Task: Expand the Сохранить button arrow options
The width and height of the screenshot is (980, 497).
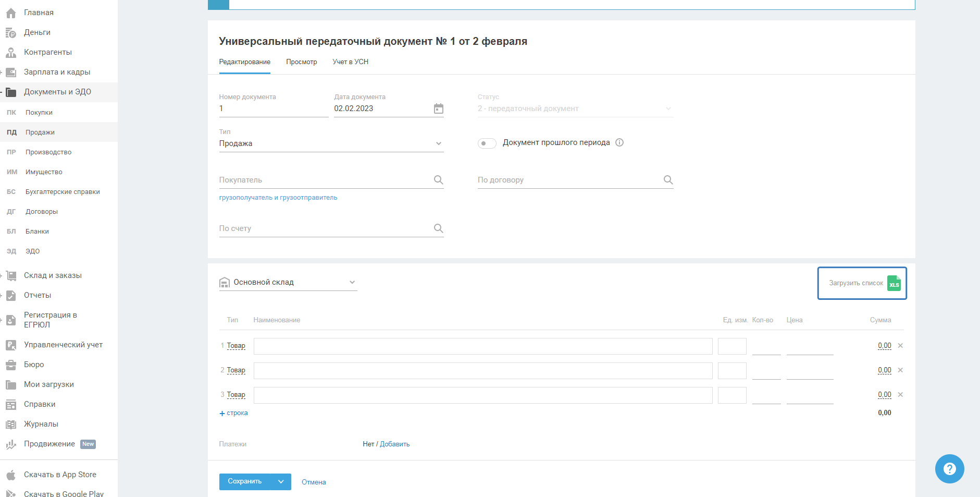Action: (281, 481)
